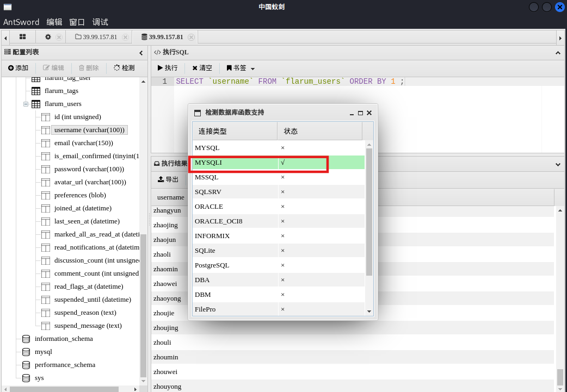This screenshot has width=567, height=392.
Task: Maximize the 检测数据库函数支持 dialog
Action: (x=360, y=113)
